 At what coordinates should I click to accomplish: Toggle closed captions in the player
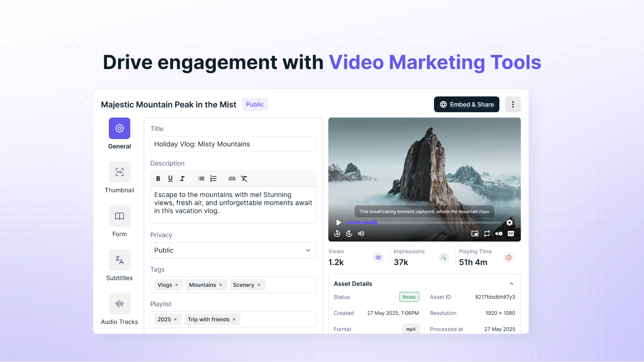point(511,234)
